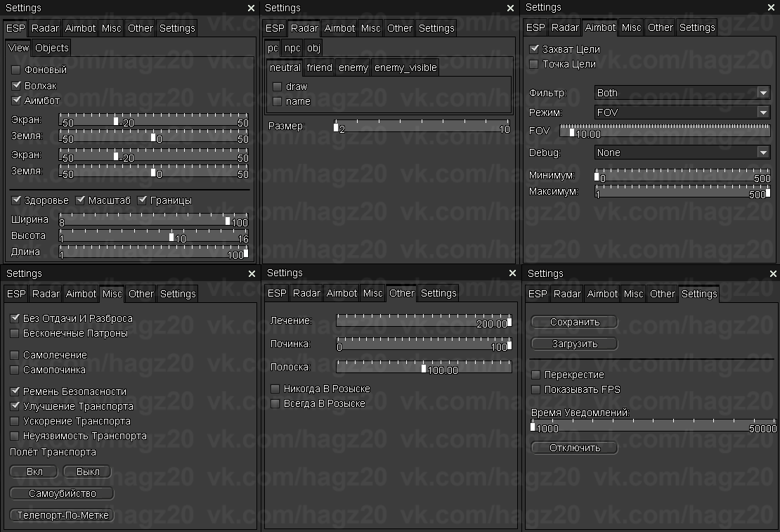Viewport: 780px width, 532px height.
Task: Open ESP tab in window with Сохранить button
Action: click(x=538, y=294)
